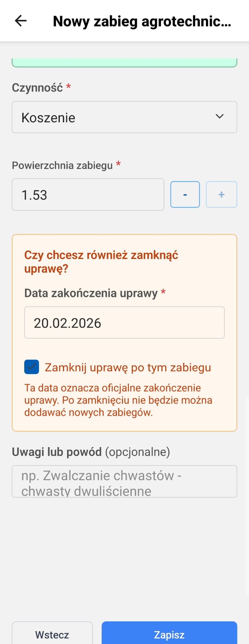Viewport: 249px width, 644px height.
Task: Open the Data zakończenia uprawy date field
Action: [124, 322]
